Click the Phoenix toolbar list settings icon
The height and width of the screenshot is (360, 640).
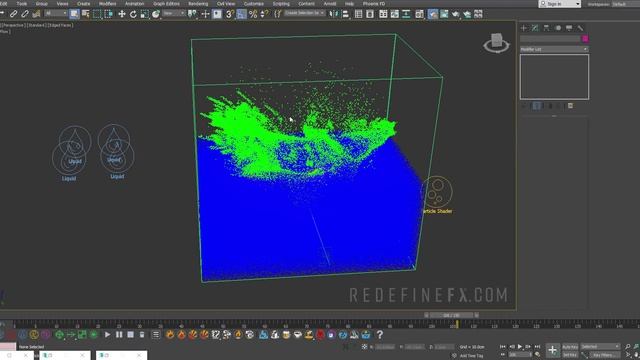pos(156,335)
